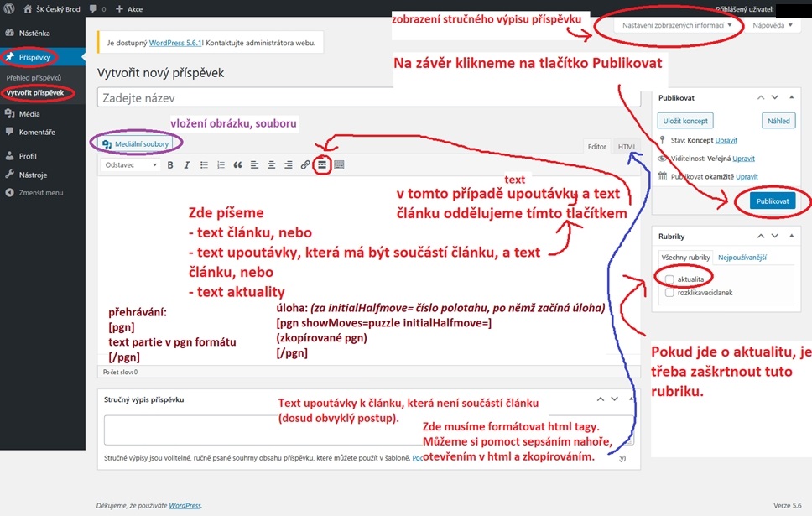Insert or edit a link
This screenshot has width=812, height=516.
pyautogui.click(x=305, y=164)
